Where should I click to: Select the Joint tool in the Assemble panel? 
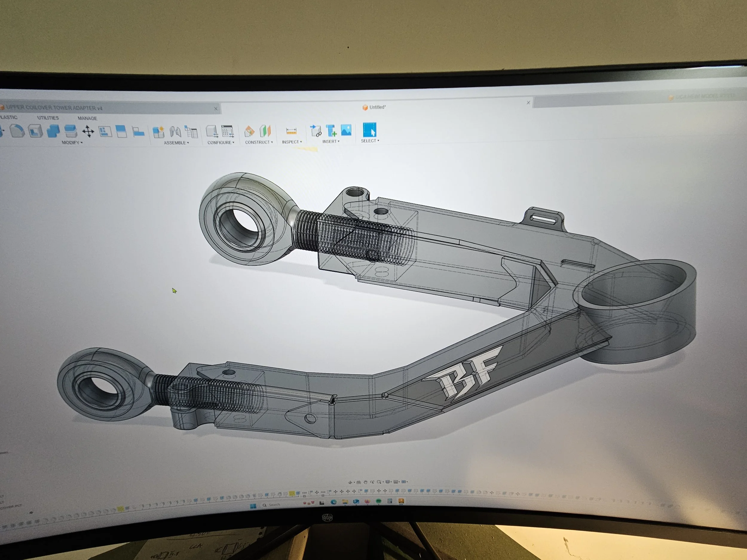click(174, 132)
